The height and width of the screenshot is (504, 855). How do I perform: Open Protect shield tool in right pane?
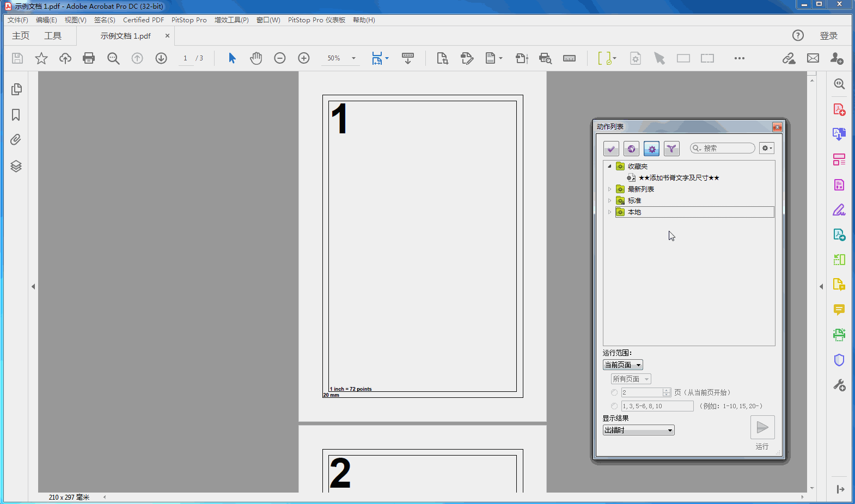(839, 360)
